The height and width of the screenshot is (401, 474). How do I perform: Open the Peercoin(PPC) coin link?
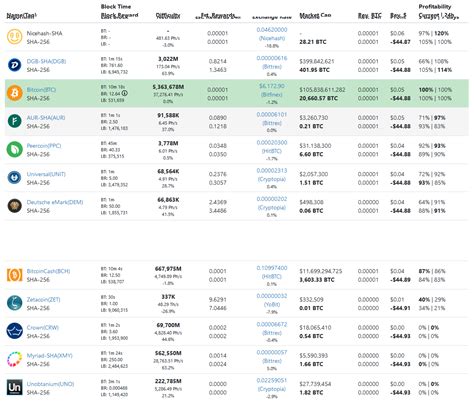44,146
